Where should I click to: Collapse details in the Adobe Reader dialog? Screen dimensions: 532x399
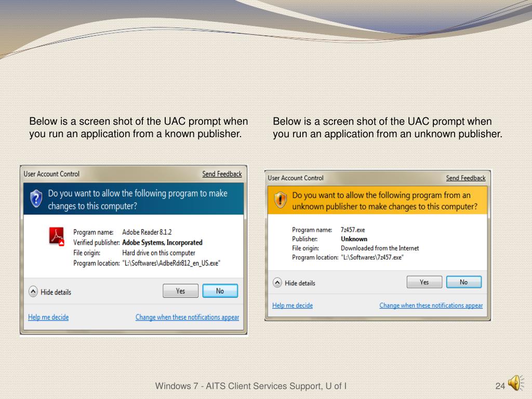[33, 292]
